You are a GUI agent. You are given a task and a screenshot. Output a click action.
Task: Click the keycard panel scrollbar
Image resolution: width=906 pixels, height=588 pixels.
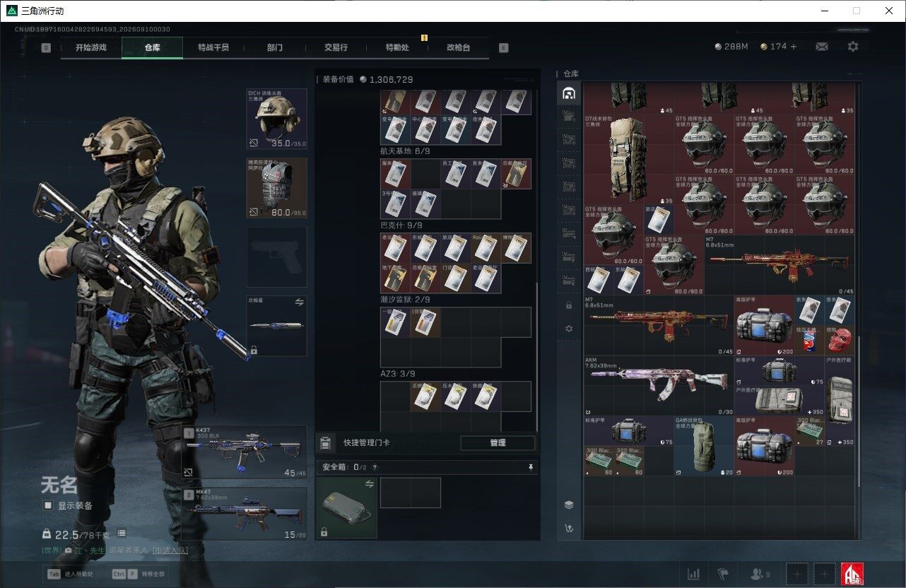pos(537,357)
